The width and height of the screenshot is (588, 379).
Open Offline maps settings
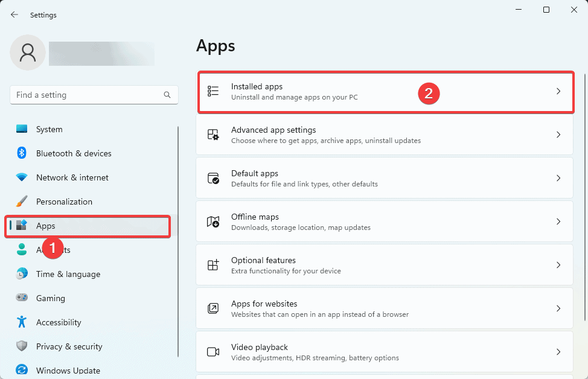click(x=385, y=221)
